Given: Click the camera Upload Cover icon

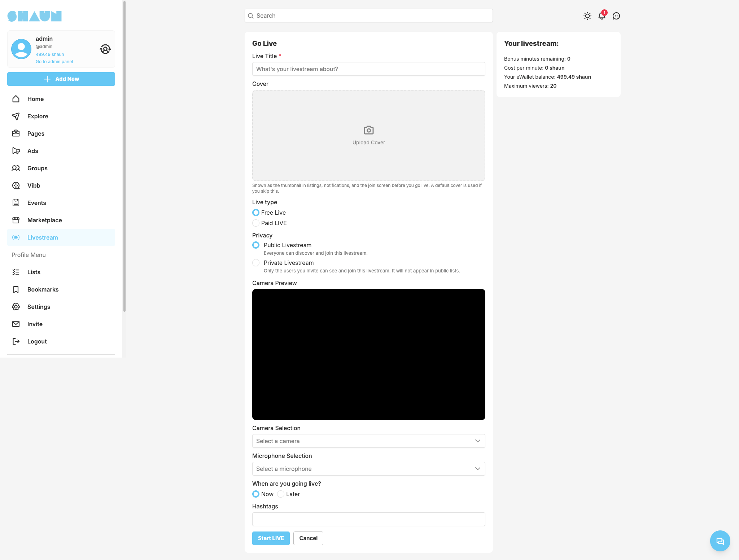Looking at the screenshot, I should point(369,130).
